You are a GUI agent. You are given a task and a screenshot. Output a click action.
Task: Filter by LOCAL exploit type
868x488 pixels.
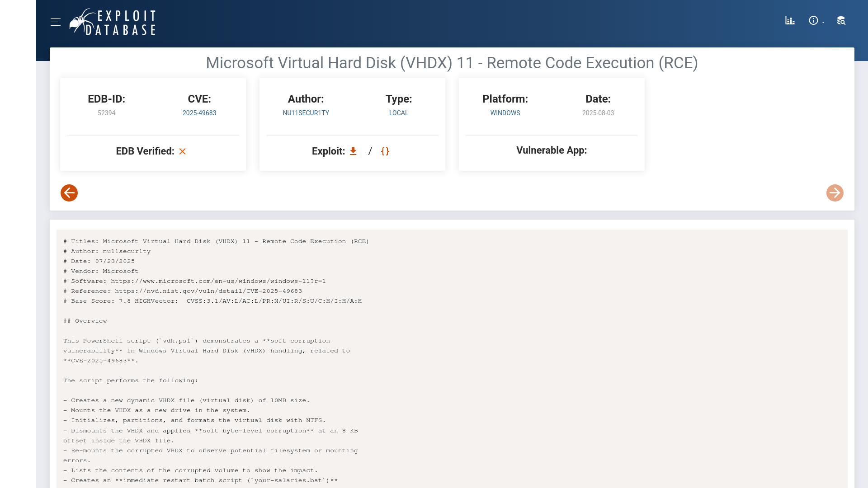(399, 113)
